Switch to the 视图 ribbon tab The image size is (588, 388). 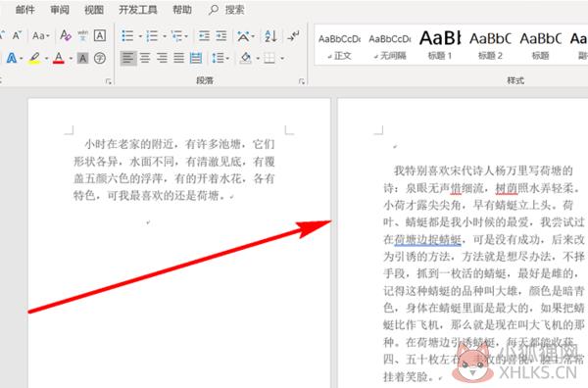pos(94,10)
